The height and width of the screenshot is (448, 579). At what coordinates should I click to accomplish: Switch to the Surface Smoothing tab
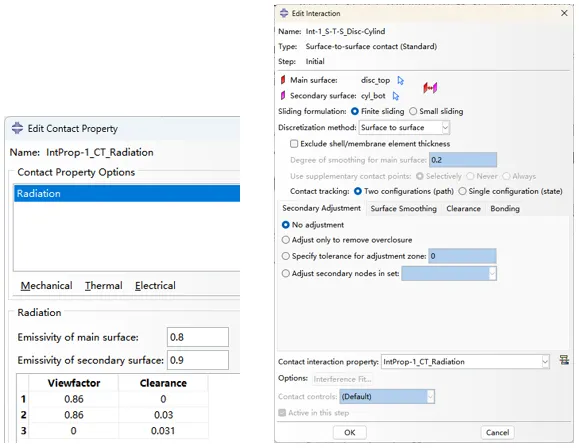pos(403,209)
